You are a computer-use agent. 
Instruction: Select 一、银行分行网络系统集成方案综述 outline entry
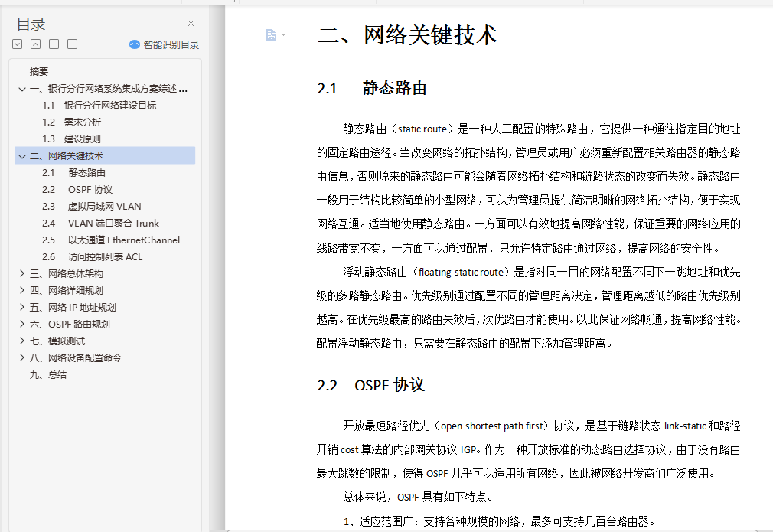click(109, 89)
